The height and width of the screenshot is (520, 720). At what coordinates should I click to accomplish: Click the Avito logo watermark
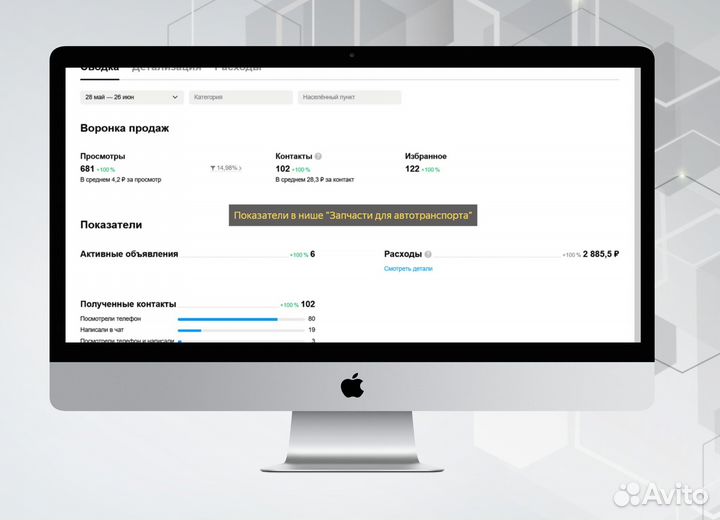pyautogui.click(x=659, y=493)
